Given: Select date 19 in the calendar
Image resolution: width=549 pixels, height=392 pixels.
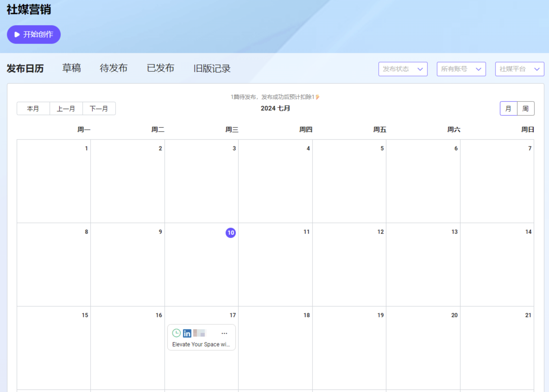Looking at the screenshot, I should [381, 315].
